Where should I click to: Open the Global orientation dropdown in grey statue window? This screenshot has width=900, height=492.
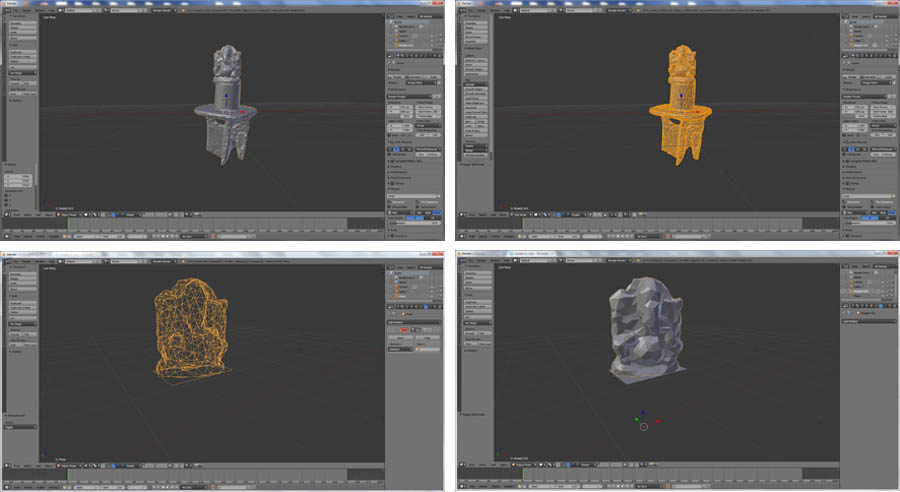click(x=131, y=214)
